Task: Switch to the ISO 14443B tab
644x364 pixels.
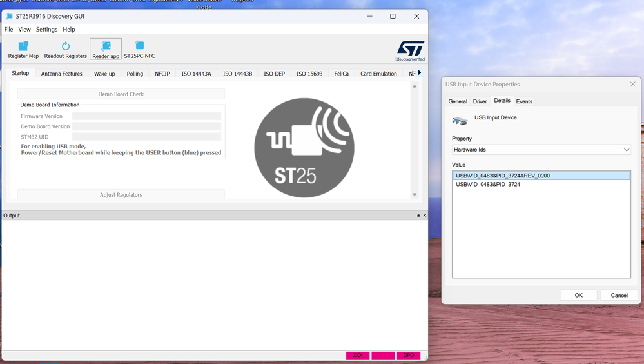Action: click(237, 74)
